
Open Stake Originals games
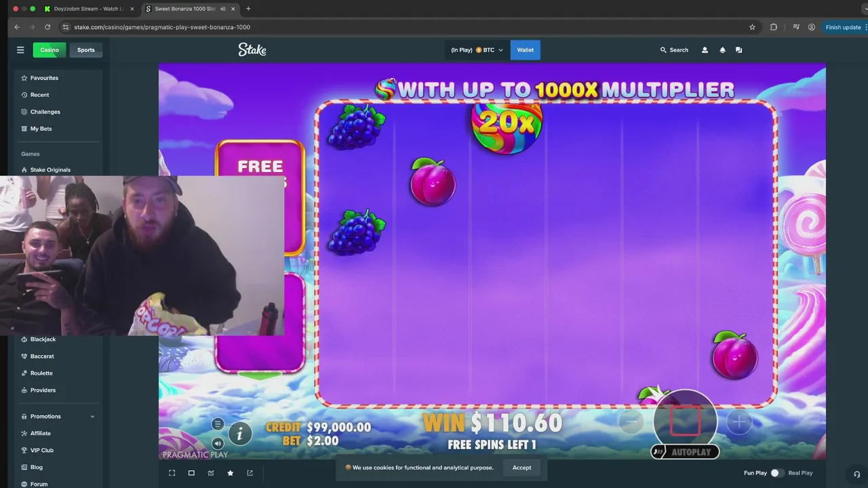coord(50,170)
